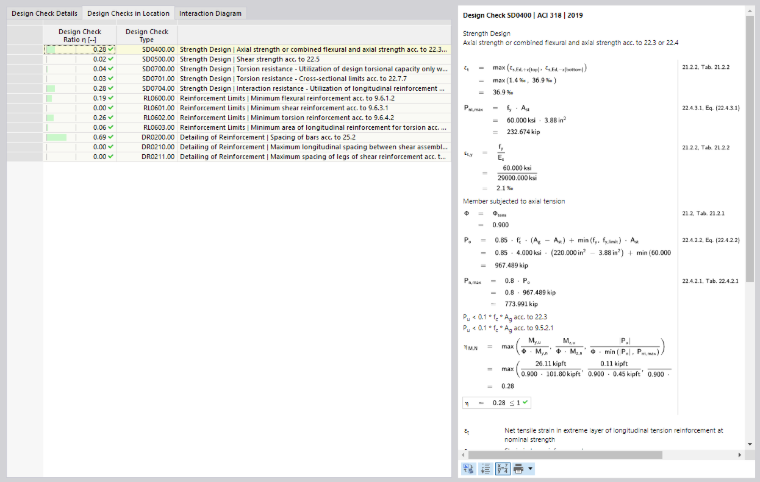Open the dropdown arrow beside printer icon
Image resolution: width=760 pixels, height=482 pixels.
[x=530, y=469]
